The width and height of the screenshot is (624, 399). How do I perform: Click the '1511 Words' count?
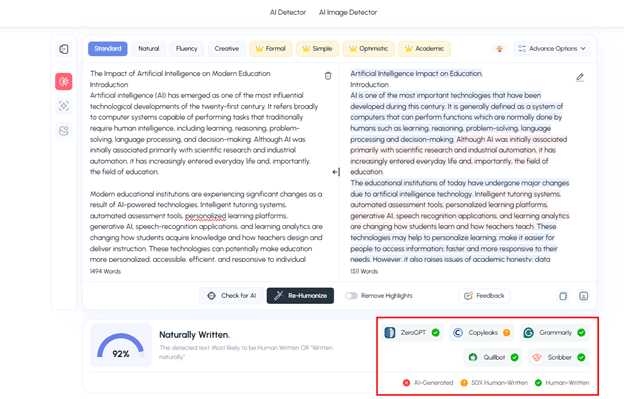coord(364,271)
